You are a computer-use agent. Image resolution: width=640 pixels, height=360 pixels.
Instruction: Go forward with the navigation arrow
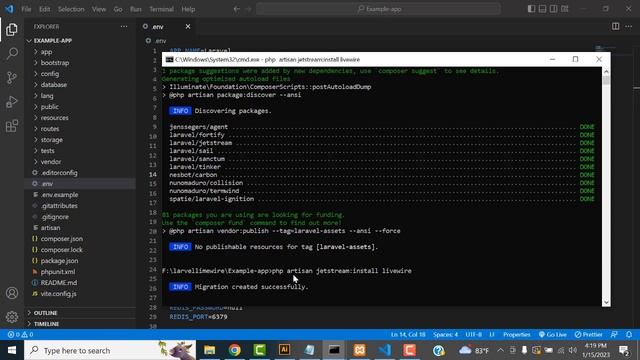pos(248,9)
